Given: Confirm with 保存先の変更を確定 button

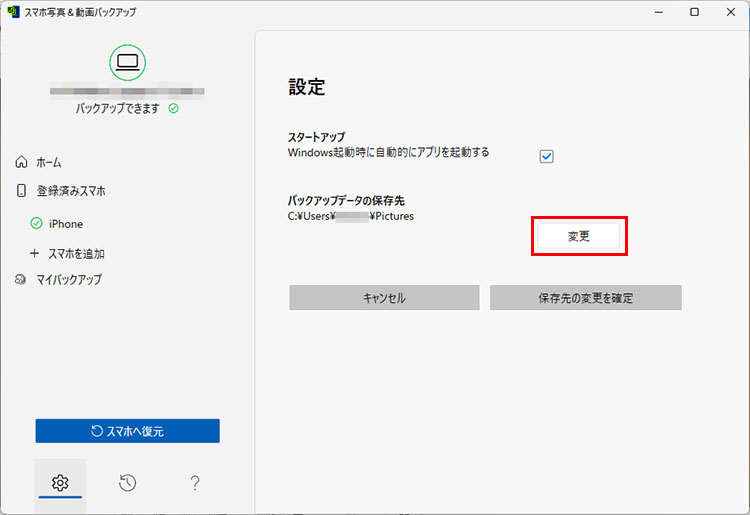Looking at the screenshot, I should (x=585, y=298).
